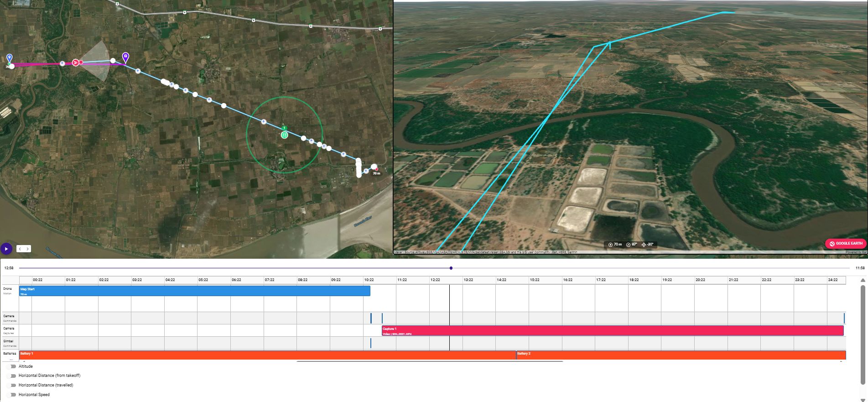Viewport: 868px width, 402px height.
Task: Click the first camera command marker
Action: coord(371,318)
